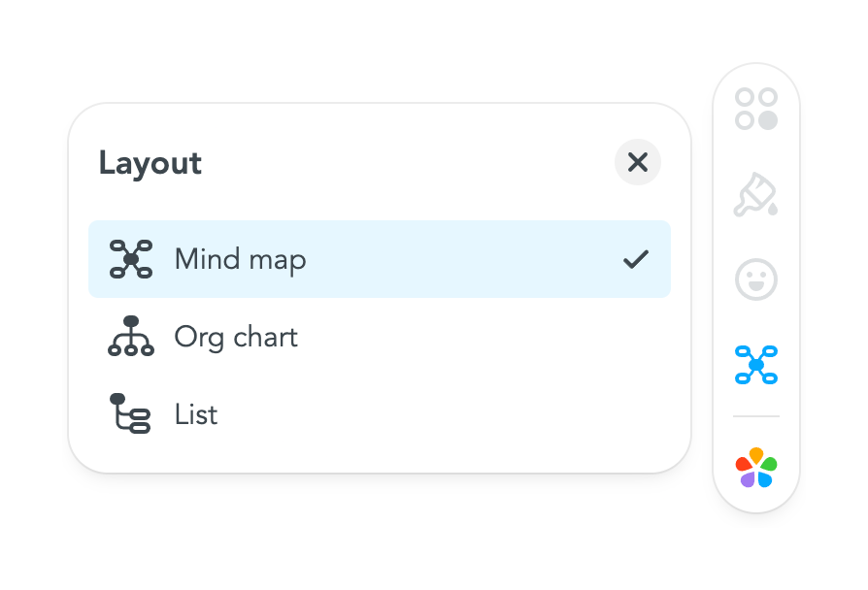Click the Layout panel heading
Viewport: 868px width, 590px height.
(150, 163)
